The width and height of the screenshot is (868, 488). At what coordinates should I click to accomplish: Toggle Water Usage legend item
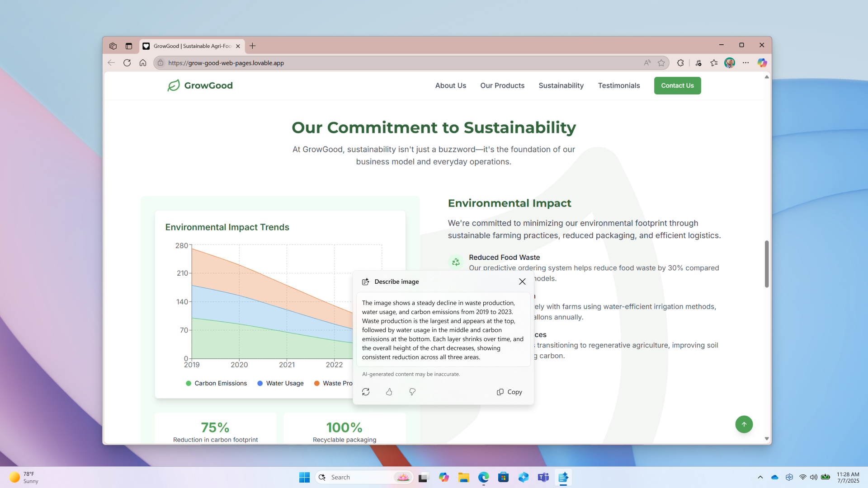point(280,383)
